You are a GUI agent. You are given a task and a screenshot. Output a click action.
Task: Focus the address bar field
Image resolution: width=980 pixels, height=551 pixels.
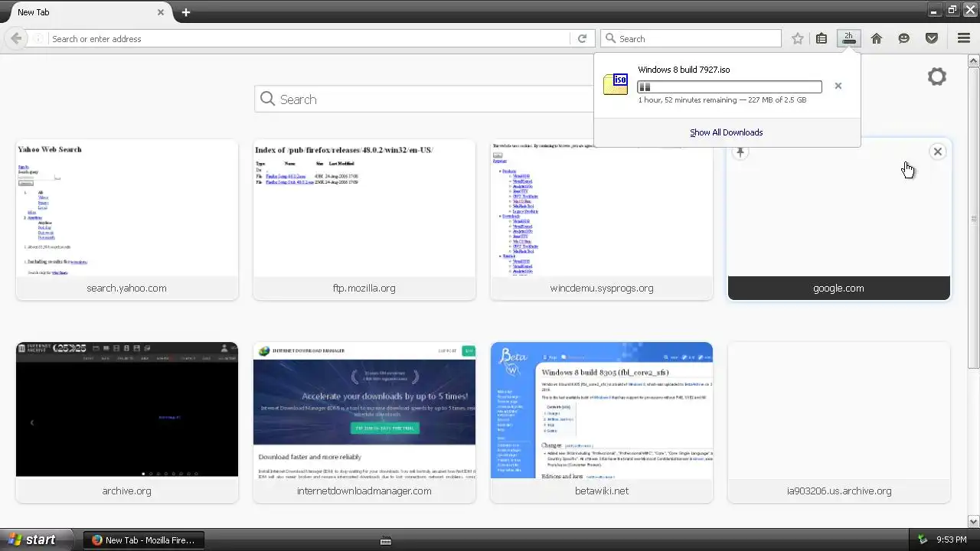[x=309, y=38]
